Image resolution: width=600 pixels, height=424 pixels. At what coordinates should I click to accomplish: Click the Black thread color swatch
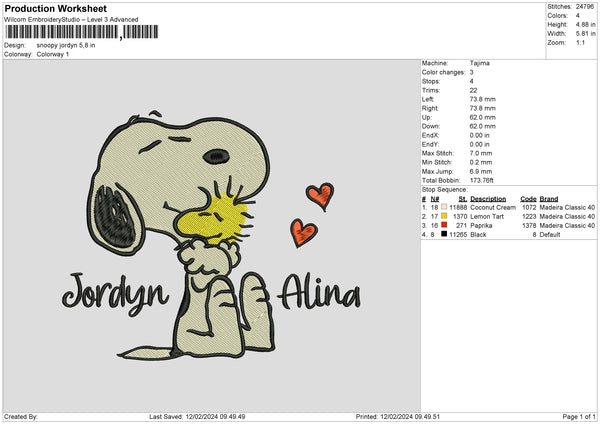tap(444, 234)
